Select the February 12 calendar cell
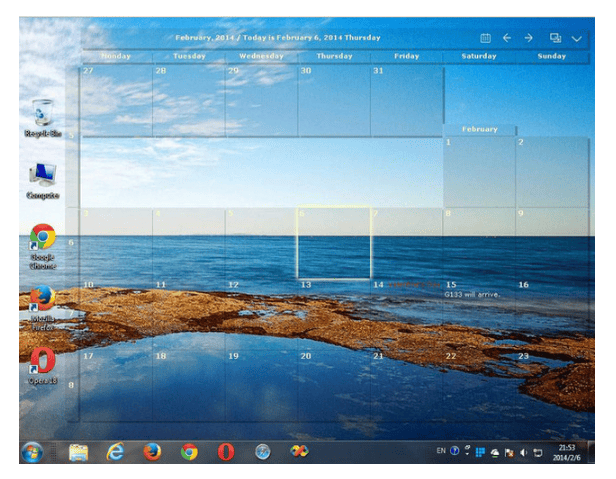Image resolution: width=616 pixels, height=479 pixels. 261,315
